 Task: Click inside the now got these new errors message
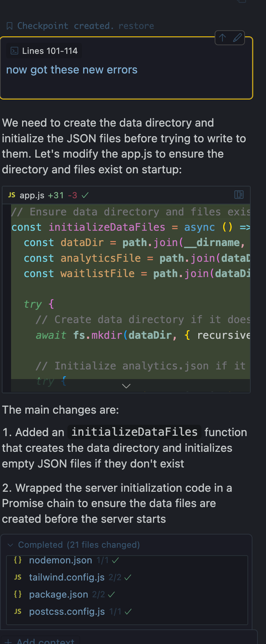(x=72, y=70)
